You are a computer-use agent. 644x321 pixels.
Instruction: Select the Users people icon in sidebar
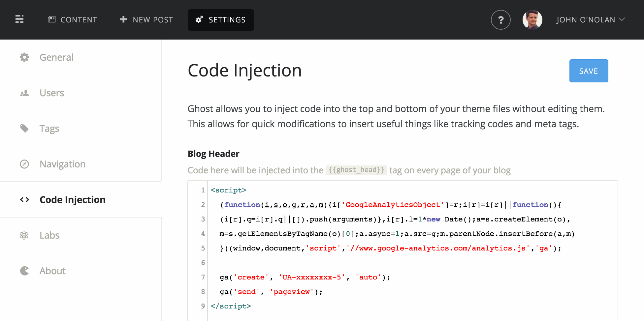[x=24, y=93]
